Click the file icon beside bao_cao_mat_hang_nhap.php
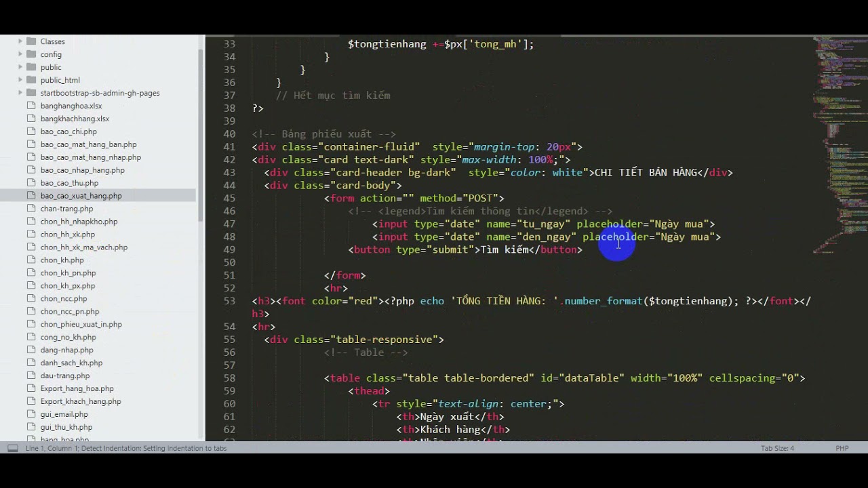The height and width of the screenshot is (488, 868). [31, 157]
